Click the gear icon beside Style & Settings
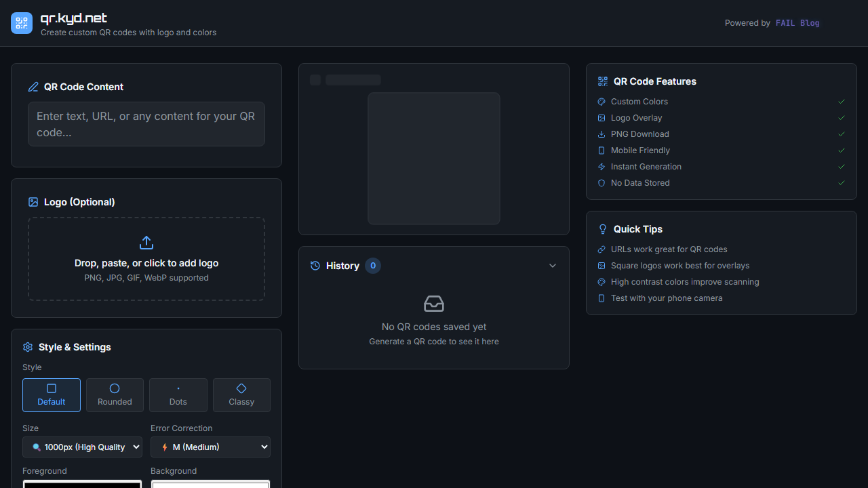This screenshot has width=868, height=488. click(x=28, y=347)
